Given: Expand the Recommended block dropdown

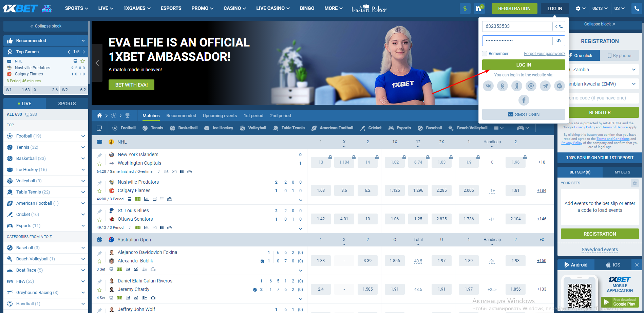Looking at the screenshot, I should pyautogui.click(x=83, y=41).
